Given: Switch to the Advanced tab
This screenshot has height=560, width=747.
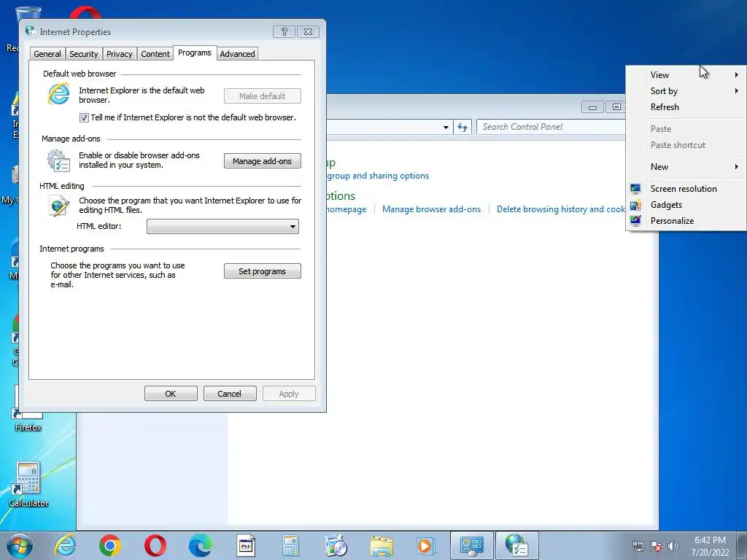Looking at the screenshot, I should [237, 54].
